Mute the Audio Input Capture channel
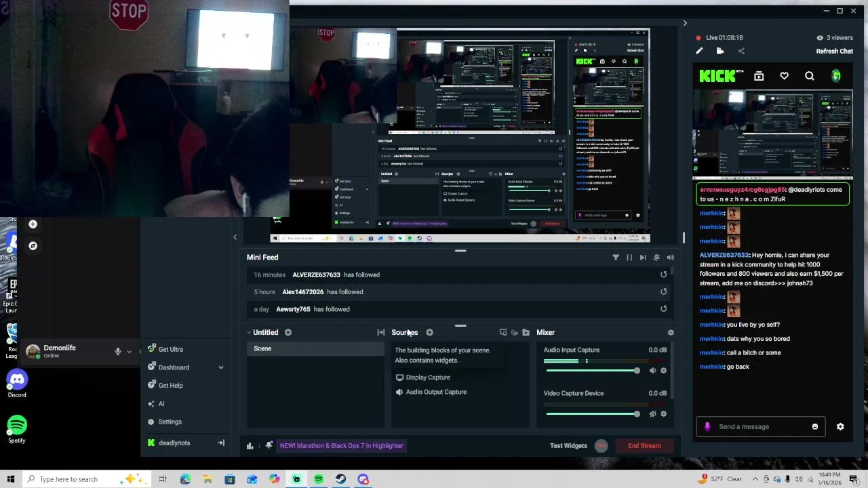 point(652,370)
